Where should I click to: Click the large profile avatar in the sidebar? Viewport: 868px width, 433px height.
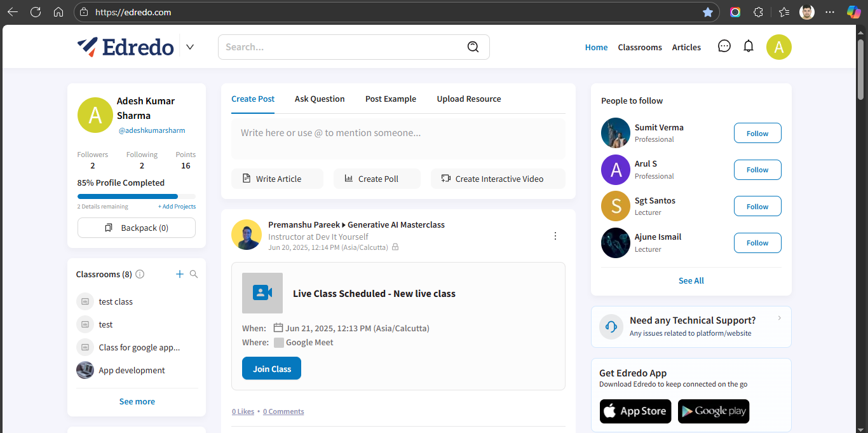95,115
